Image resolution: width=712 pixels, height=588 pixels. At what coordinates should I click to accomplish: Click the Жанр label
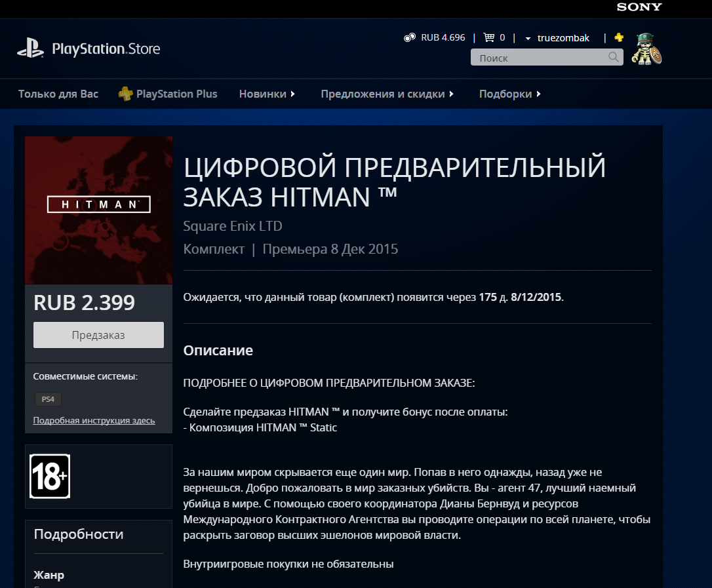(49, 575)
